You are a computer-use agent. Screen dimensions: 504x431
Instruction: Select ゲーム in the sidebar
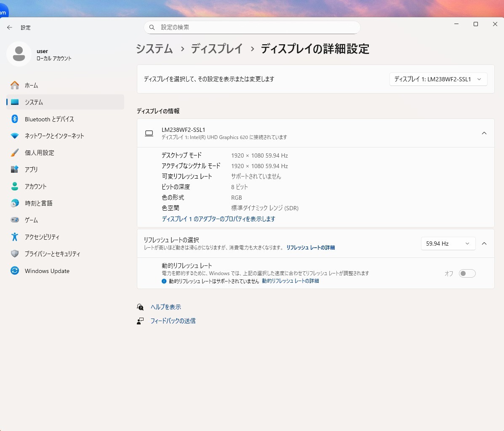coord(33,220)
